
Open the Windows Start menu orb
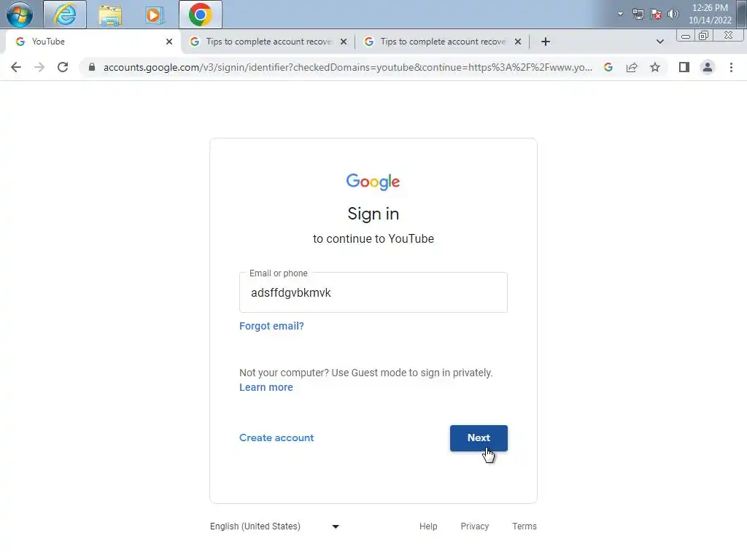click(x=20, y=15)
